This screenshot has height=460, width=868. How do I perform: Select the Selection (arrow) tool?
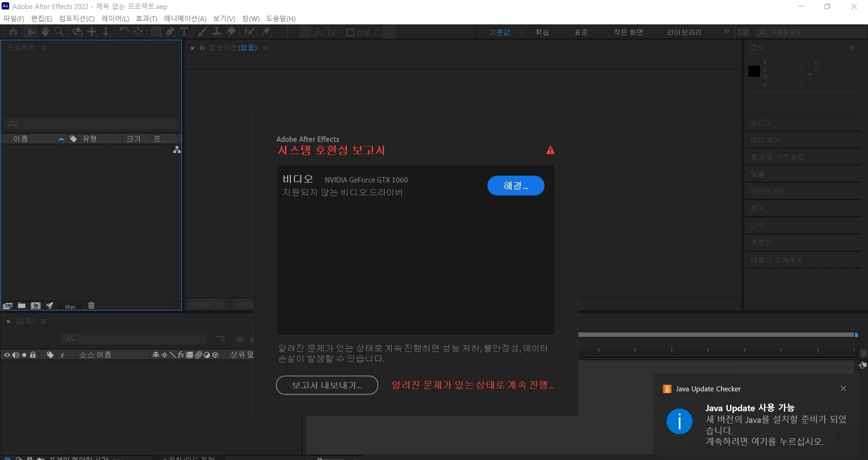(x=31, y=32)
